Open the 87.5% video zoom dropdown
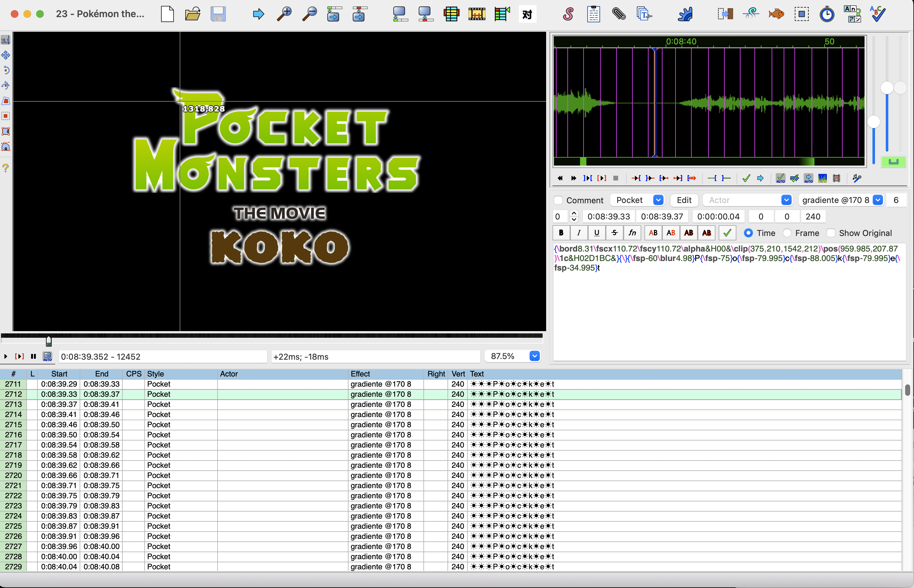 pos(534,356)
